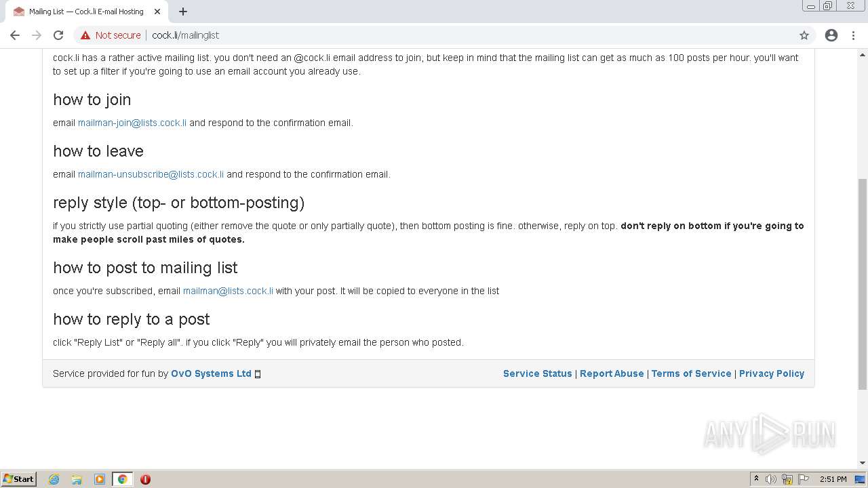Screen dimensions: 868x488
Task: Bookmark this page with the star icon
Action: pyautogui.click(x=804, y=35)
